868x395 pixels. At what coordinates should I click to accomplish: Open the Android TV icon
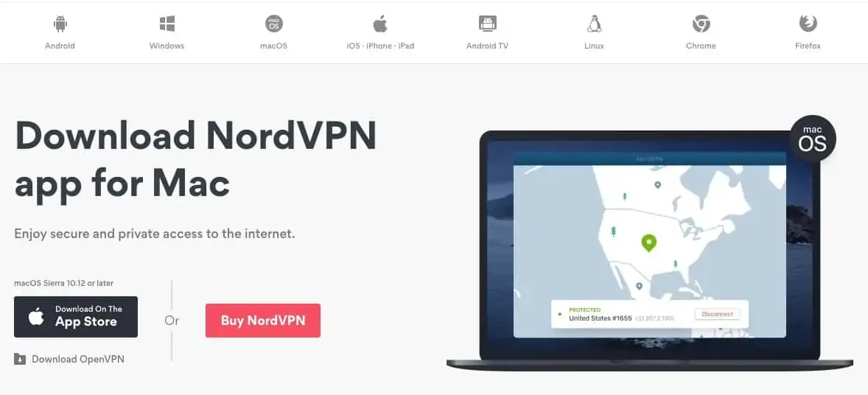coord(487,24)
